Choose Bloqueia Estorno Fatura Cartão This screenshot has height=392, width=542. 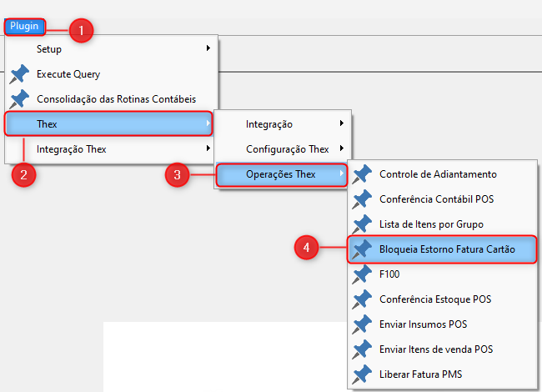tap(447, 249)
